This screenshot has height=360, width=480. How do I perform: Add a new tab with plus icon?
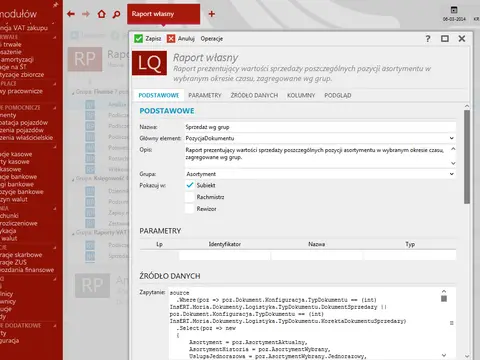212,14
